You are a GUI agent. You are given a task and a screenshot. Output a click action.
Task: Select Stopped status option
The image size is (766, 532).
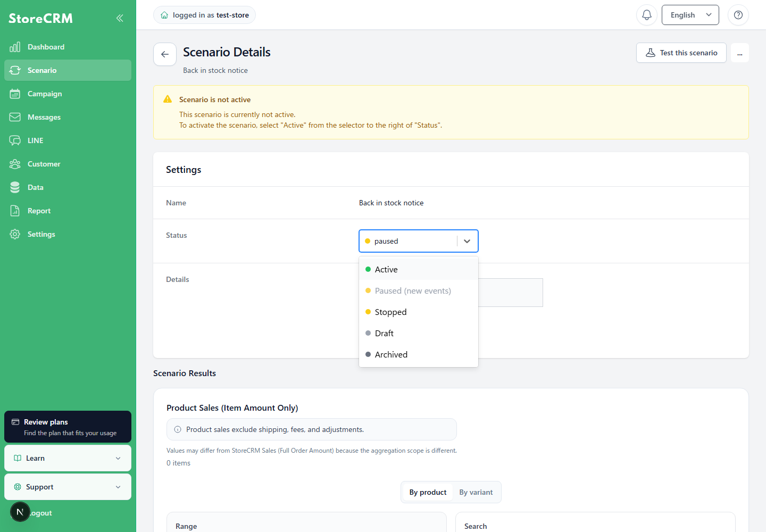click(419, 312)
